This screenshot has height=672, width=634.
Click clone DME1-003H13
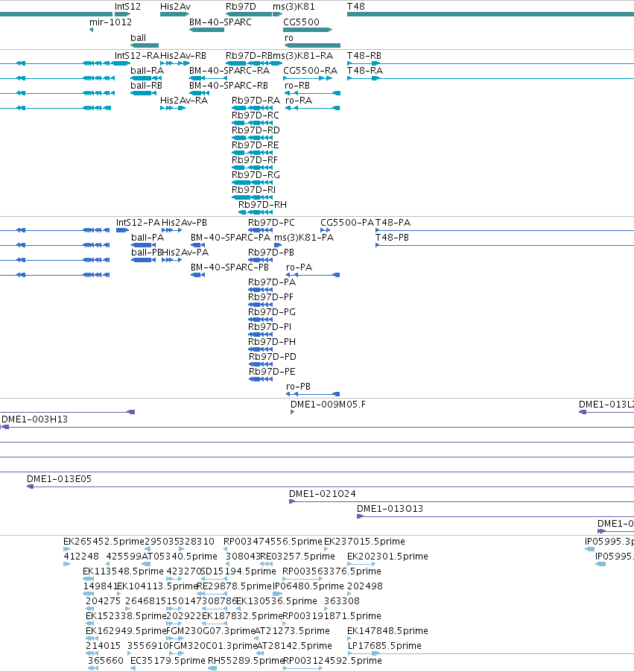35,419
